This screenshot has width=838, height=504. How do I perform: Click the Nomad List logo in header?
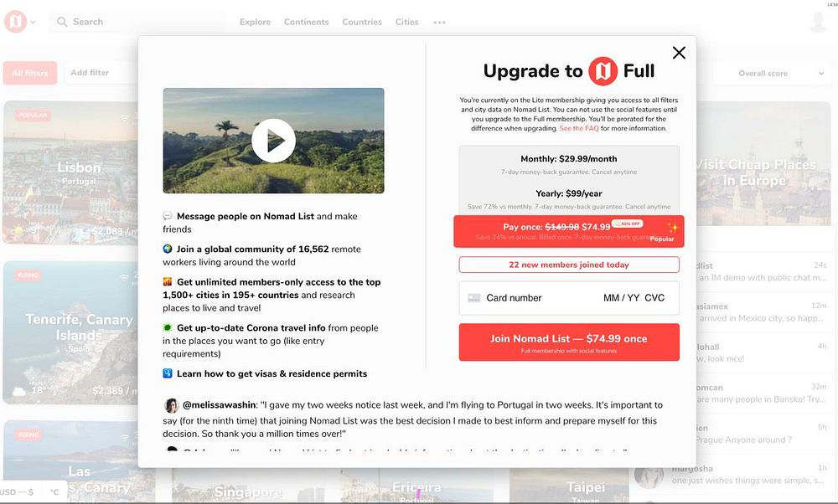coord(15,22)
